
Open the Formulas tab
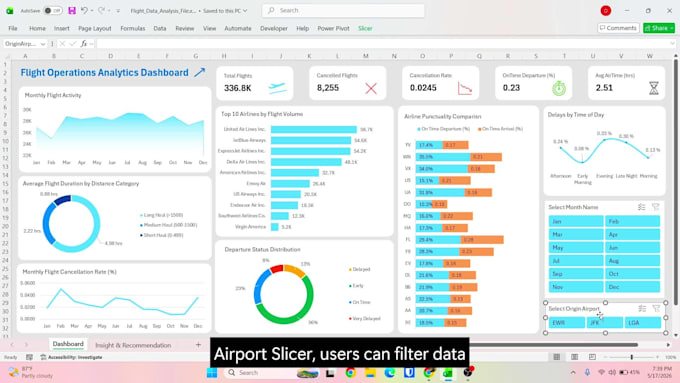click(133, 28)
